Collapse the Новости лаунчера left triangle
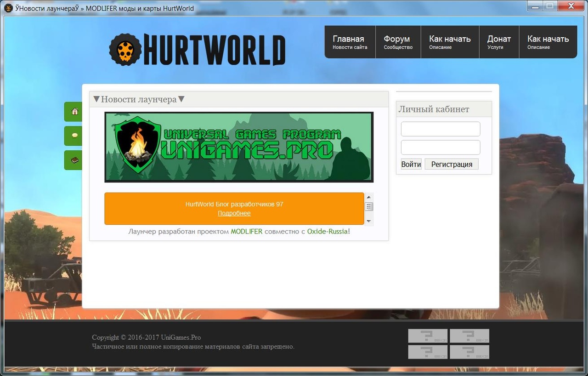Image resolution: width=588 pixels, height=376 pixels. click(x=96, y=99)
